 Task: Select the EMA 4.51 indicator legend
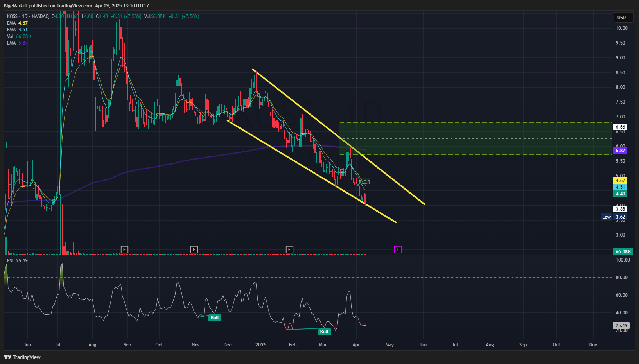point(17,30)
